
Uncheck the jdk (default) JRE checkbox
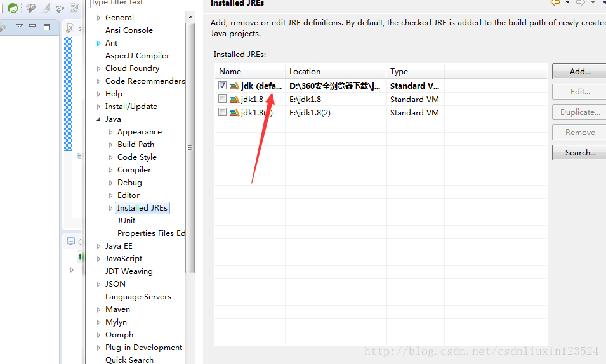point(222,86)
